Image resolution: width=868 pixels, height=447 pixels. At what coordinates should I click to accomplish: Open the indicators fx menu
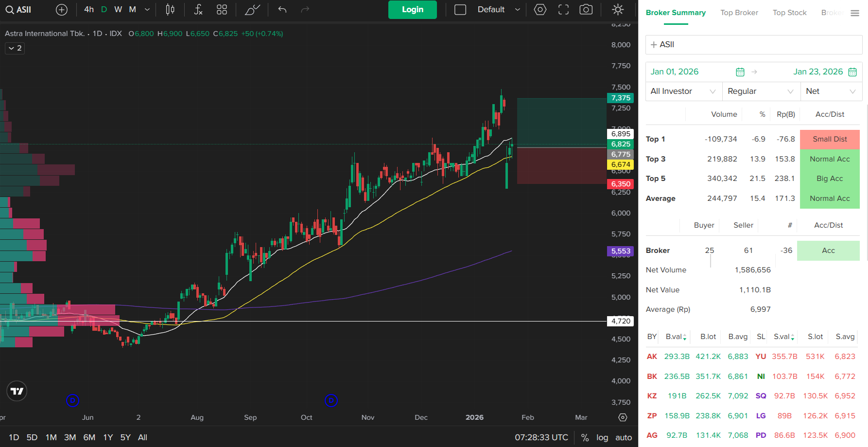[x=198, y=10]
